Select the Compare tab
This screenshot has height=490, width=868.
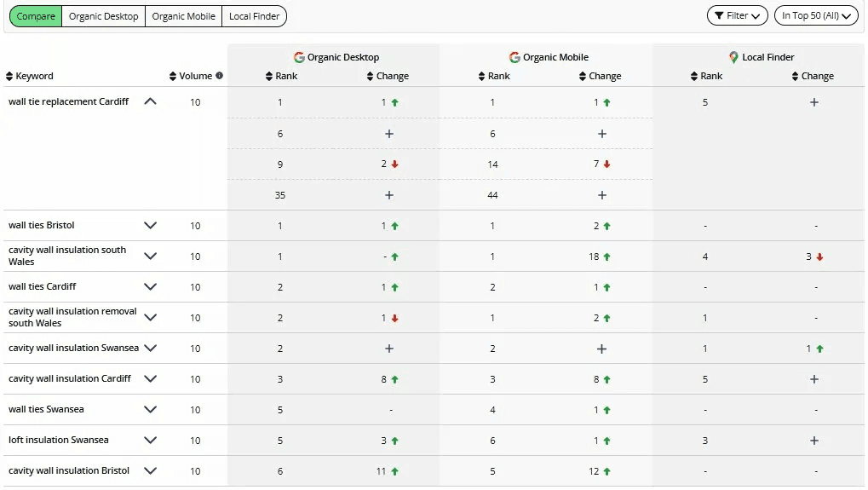36,16
